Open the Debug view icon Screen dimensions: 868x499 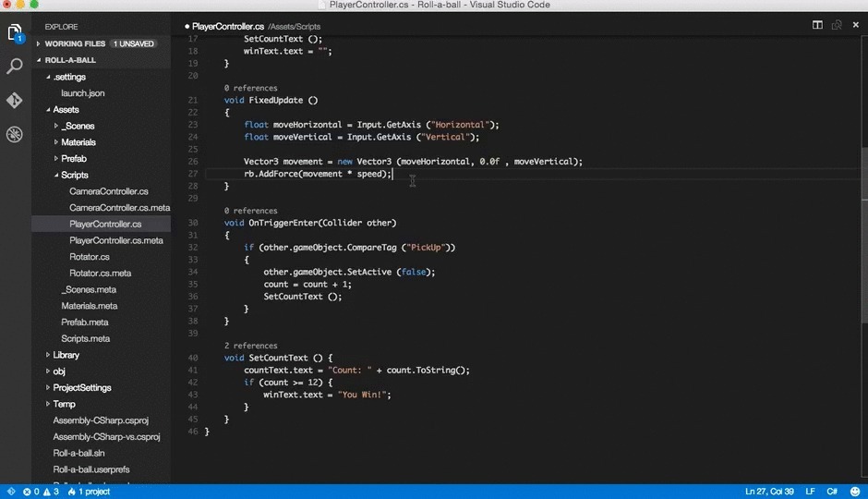coord(15,134)
